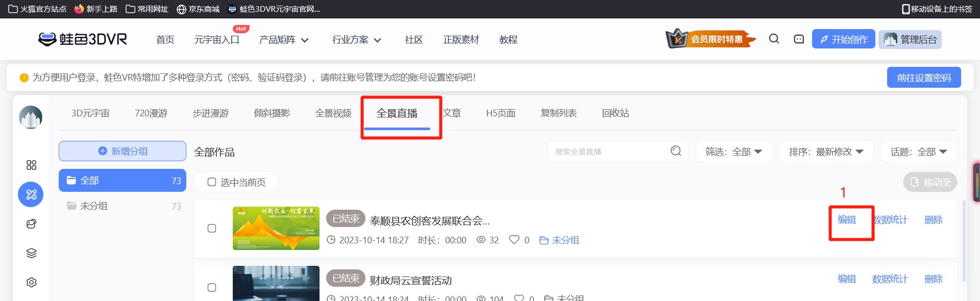The width and height of the screenshot is (980, 301).
Task: Open the layers stack icon in sidebar
Action: (31, 253)
